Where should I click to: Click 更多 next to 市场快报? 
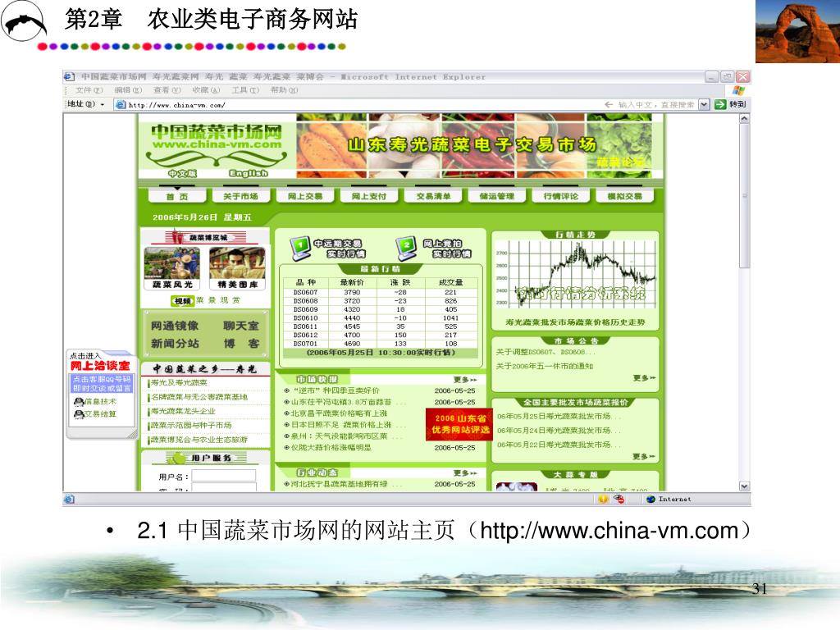465,379
